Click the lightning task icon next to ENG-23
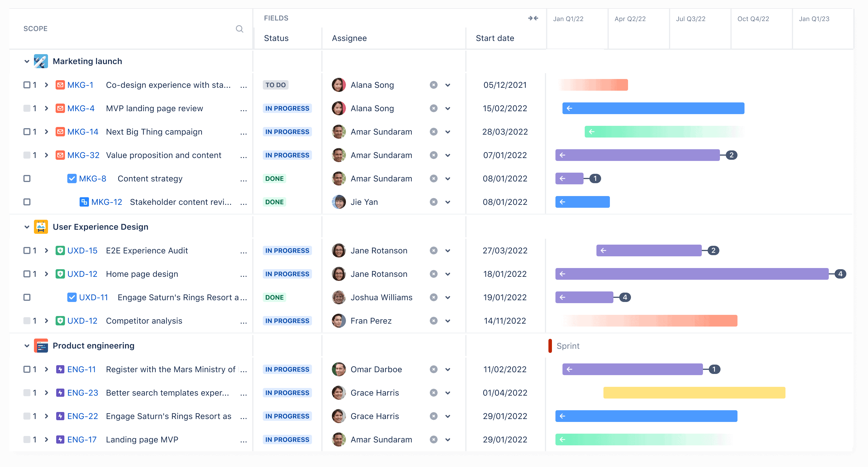868x467 pixels. pyautogui.click(x=60, y=393)
